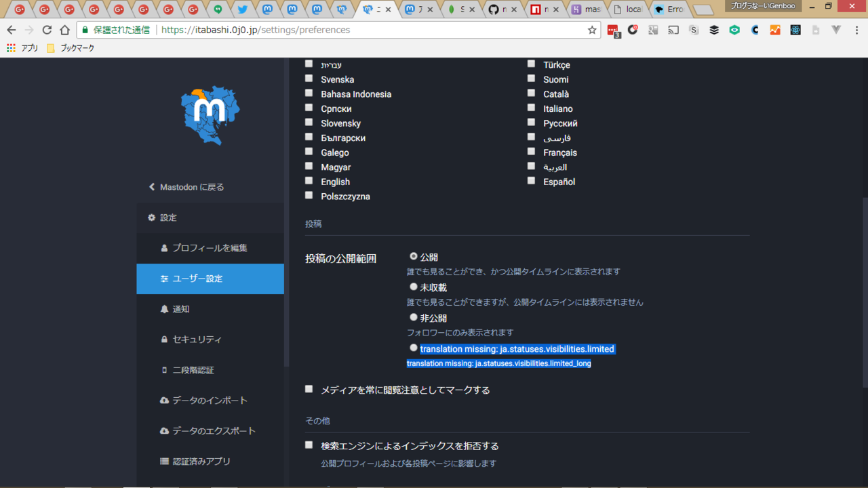The width and height of the screenshot is (868, 488).
Task: Open the アプリ apps grid icon
Action: click(x=11, y=48)
